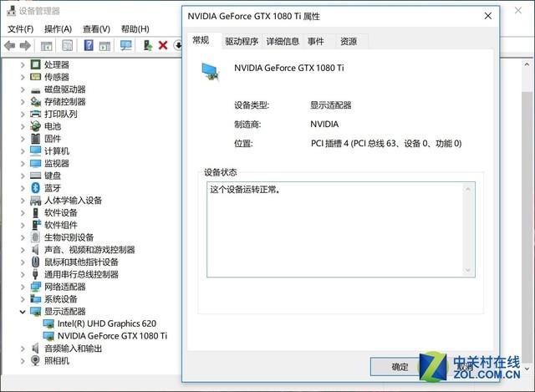This screenshot has width=535, height=392.
Task: Click inside the 设备状态 device status text box
Action: (x=339, y=228)
